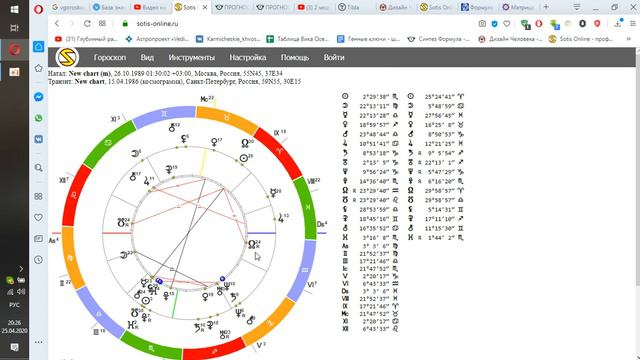Show hidden tray icons chevron
The height and width of the screenshot is (360, 640).
[x=21, y=269]
